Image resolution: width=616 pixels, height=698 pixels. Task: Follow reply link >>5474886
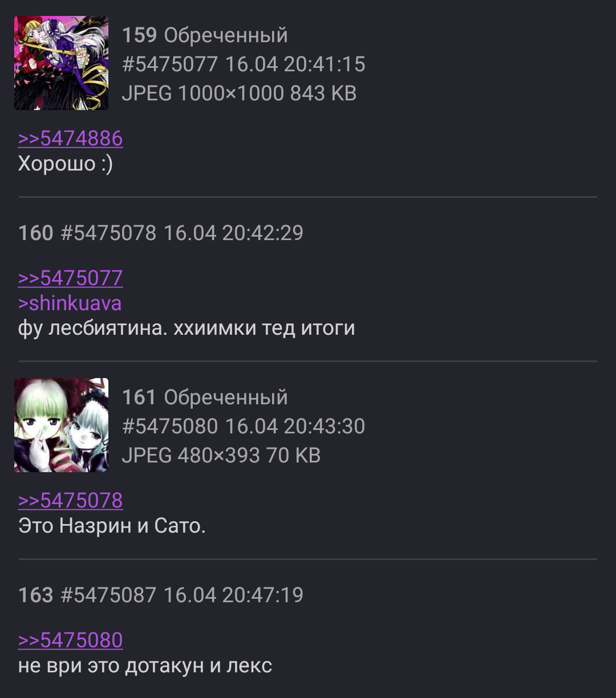pyautogui.click(x=70, y=138)
